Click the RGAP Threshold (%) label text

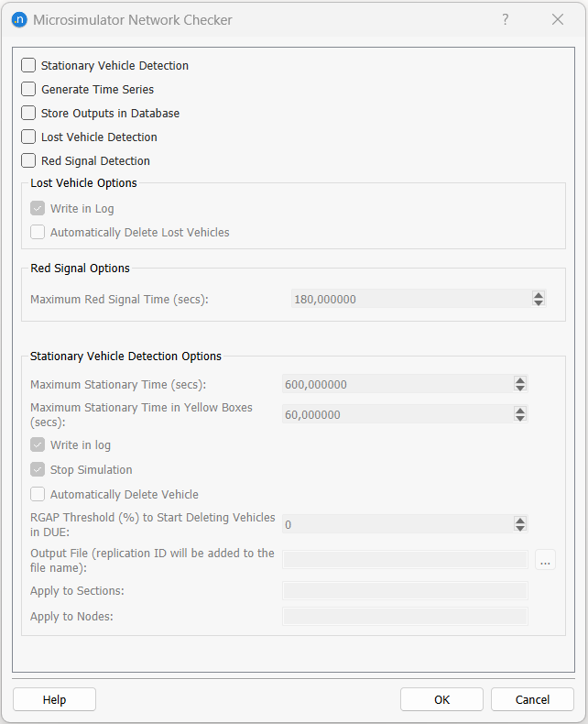[152, 524]
